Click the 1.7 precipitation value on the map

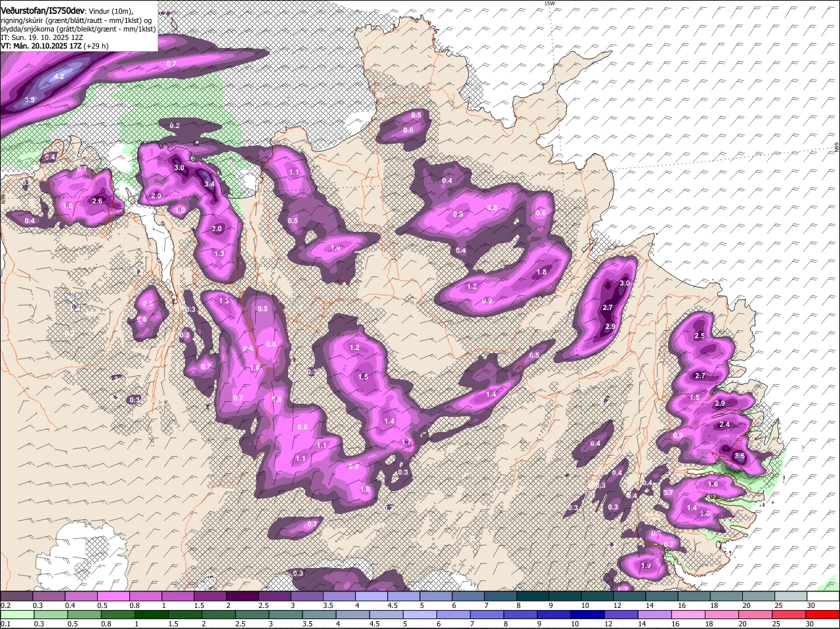pyautogui.click(x=406, y=443)
